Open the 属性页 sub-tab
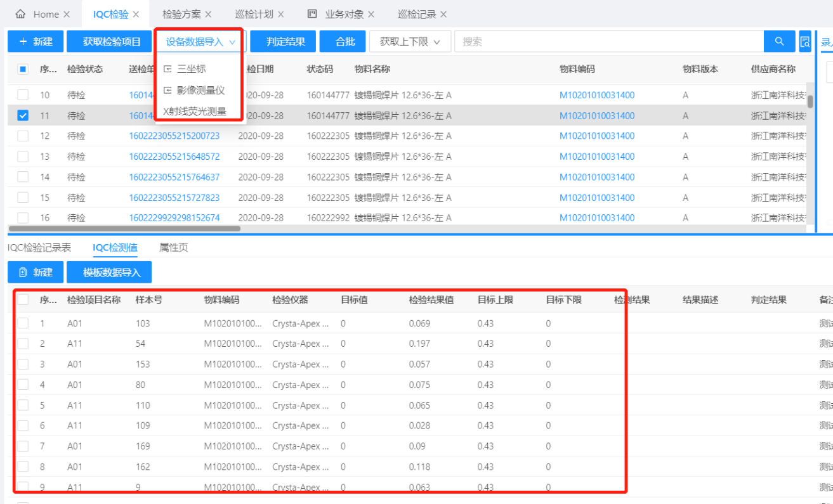The width and height of the screenshot is (833, 504). click(174, 247)
